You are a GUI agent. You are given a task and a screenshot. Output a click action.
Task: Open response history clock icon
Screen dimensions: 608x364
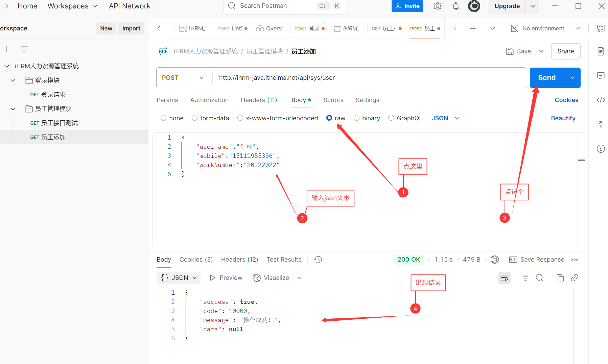[x=318, y=260]
